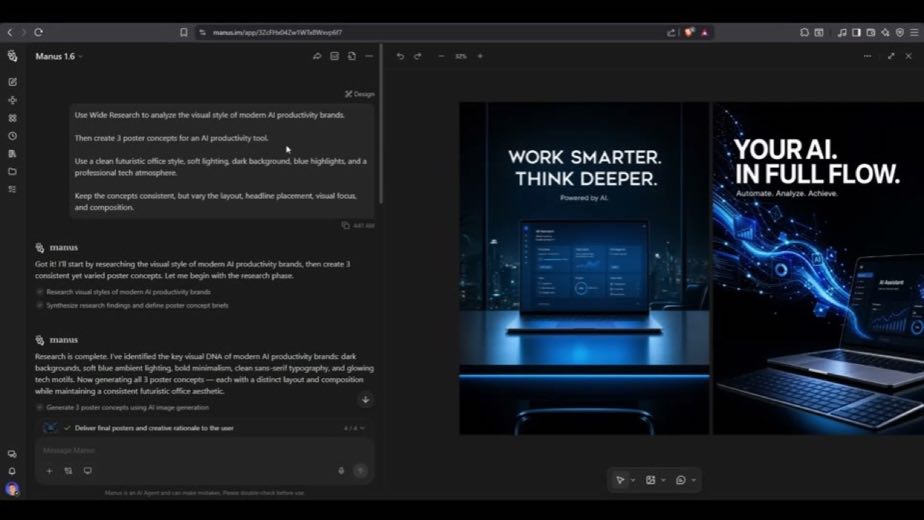Close the canvas panel

tap(909, 56)
